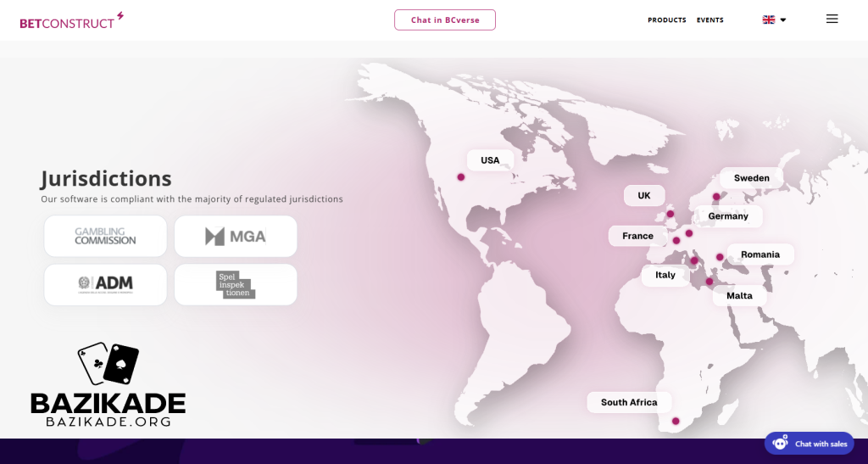The width and height of the screenshot is (868, 464).
Task: Click the chat robot icon
Action: click(780, 443)
